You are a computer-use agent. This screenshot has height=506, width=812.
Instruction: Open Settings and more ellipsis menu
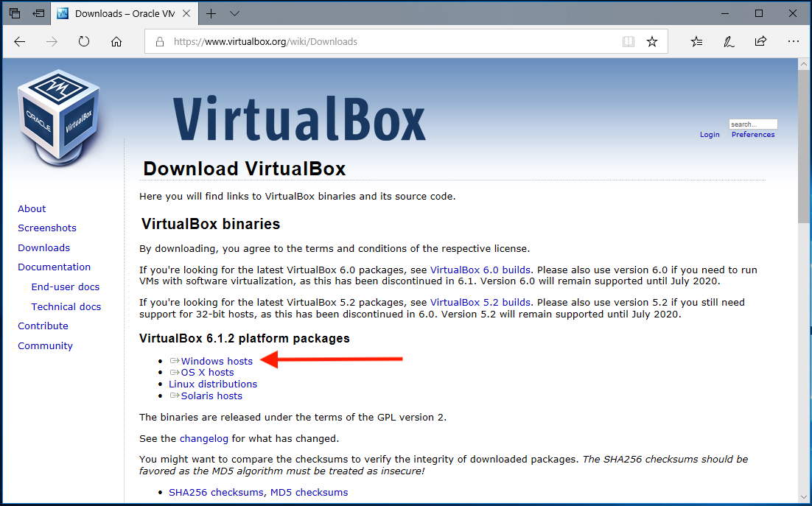[793, 42]
